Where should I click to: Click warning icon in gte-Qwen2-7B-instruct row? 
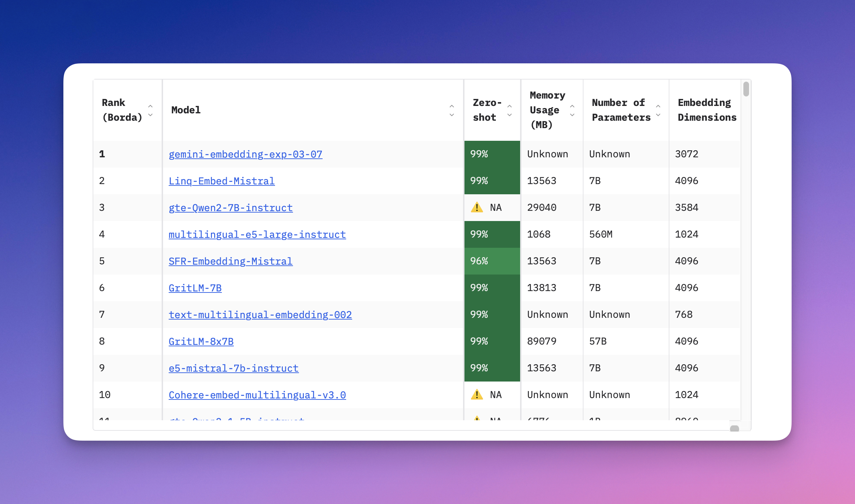point(477,207)
